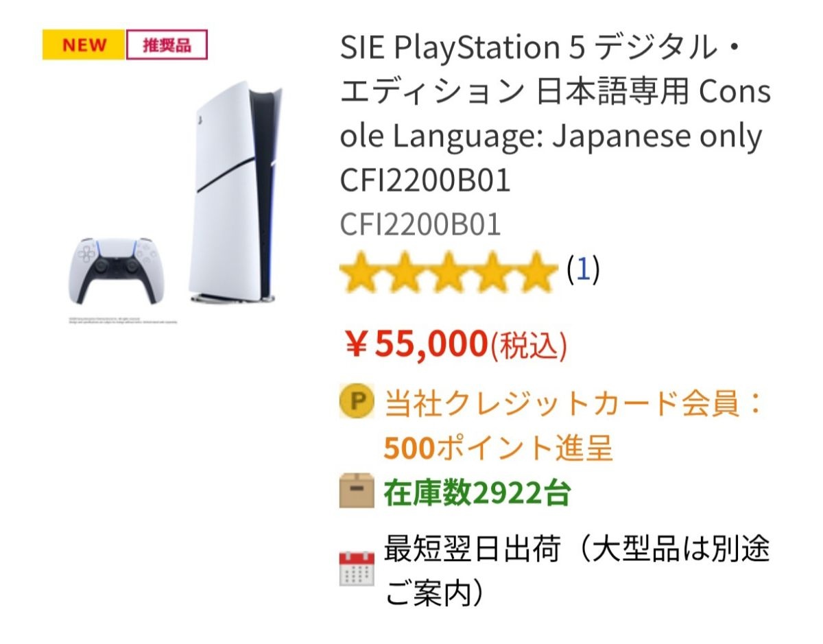Click the fine print under the product image
The image size is (823, 644).
(x=123, y=320)
